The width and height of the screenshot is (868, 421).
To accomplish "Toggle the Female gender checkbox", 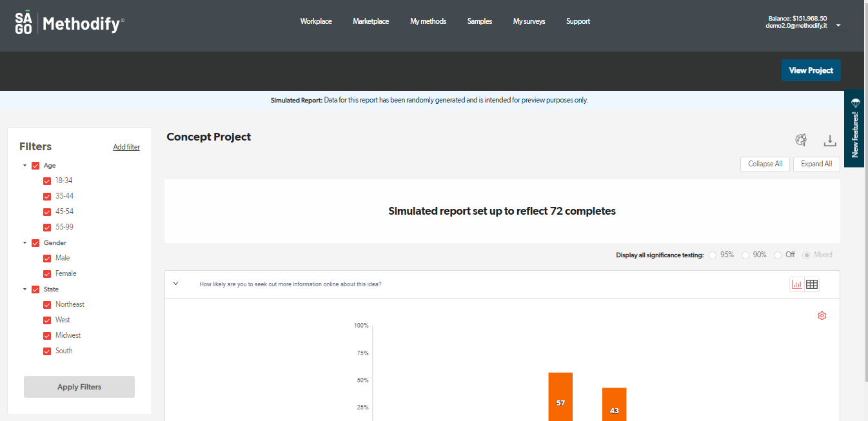I will tap(47, 274).
